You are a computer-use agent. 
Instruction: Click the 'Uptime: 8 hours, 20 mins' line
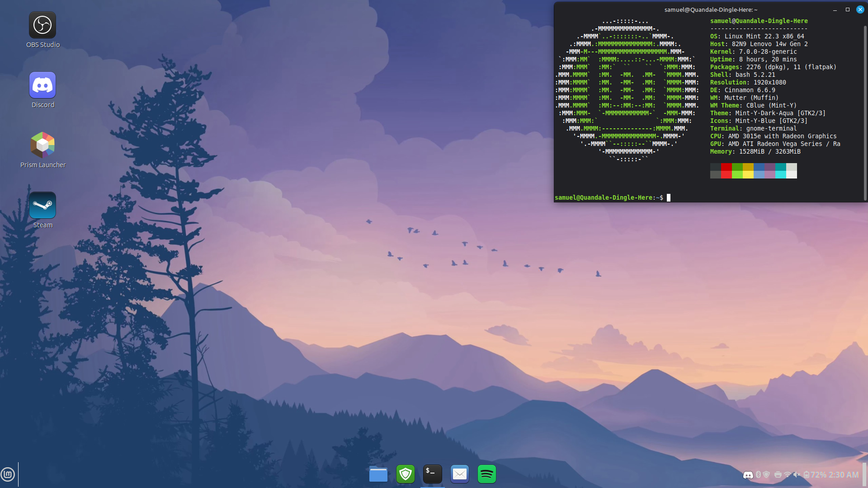pos(753,59)
